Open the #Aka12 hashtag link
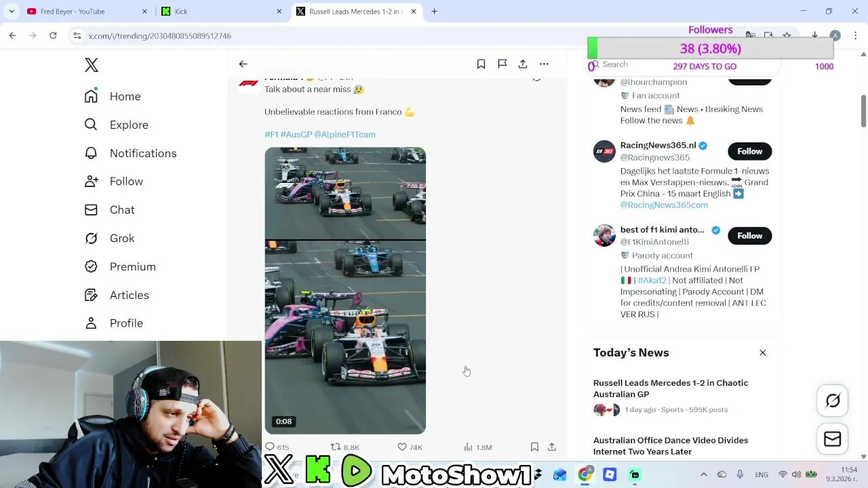 (x=652, y=280)
